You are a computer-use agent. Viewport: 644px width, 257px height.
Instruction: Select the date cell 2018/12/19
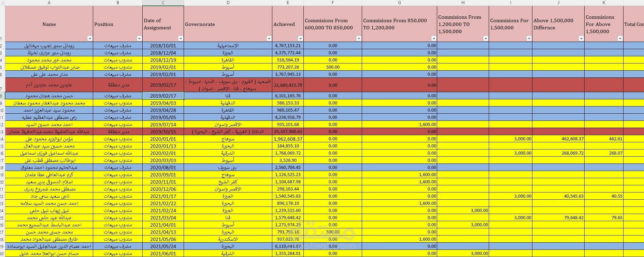(x=163, y=60)
